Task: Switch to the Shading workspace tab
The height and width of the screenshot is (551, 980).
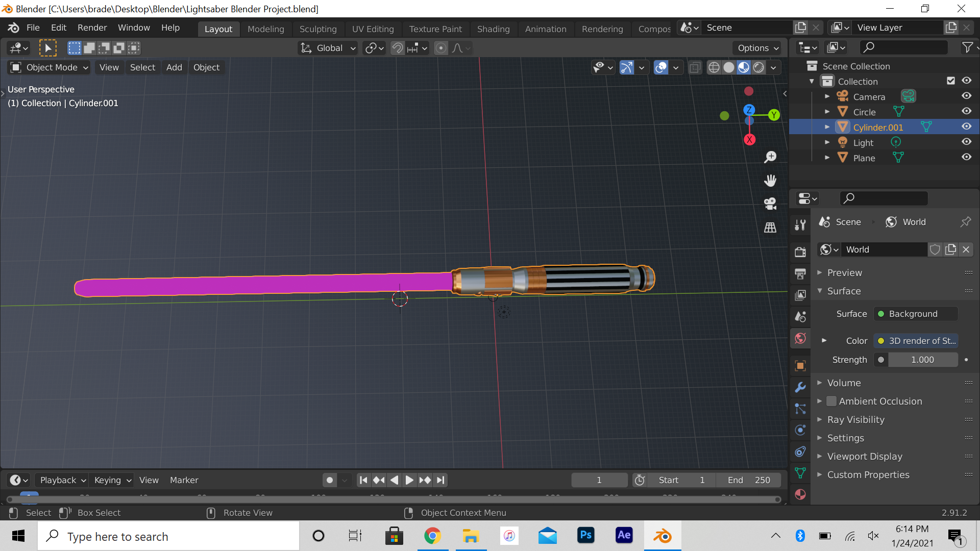Action: (x=493, y=29)
